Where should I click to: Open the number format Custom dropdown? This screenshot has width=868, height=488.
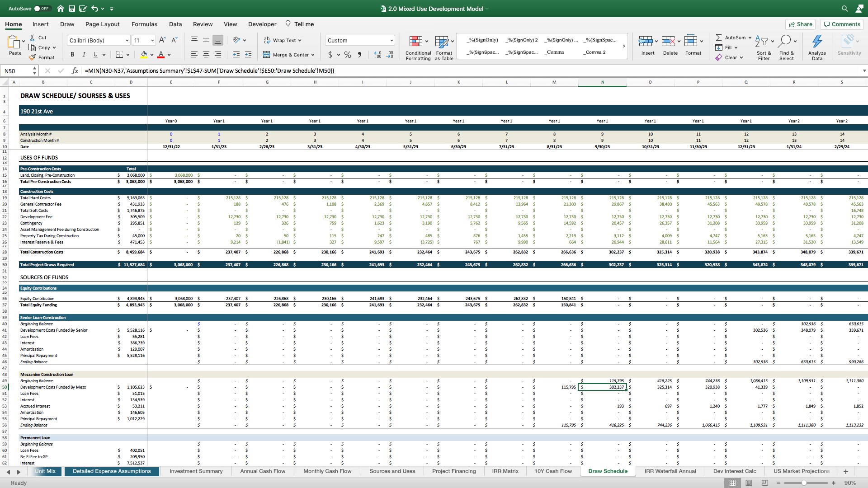point(392,41)
